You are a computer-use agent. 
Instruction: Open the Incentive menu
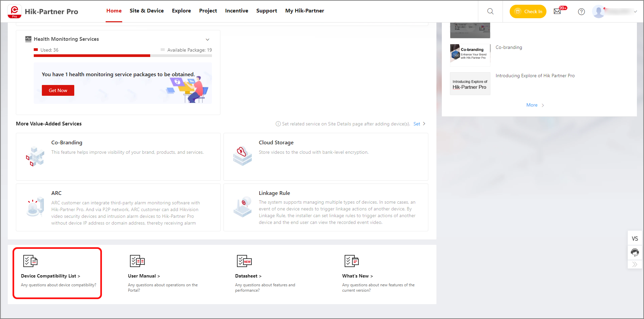[x=237, y=11]
